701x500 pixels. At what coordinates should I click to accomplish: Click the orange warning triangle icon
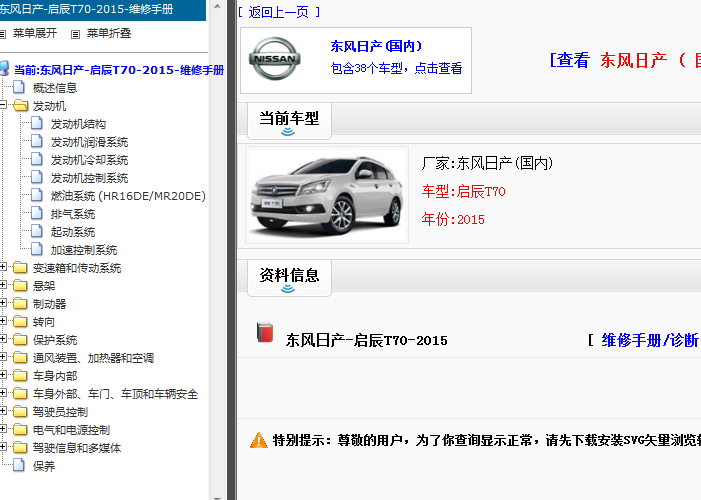pyautogui.click(x=259, y=441)
